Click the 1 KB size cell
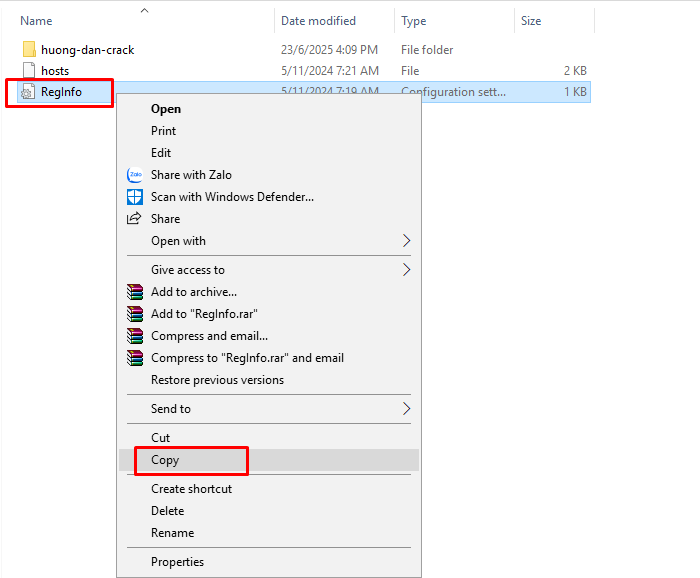This screenshot has height=578, width=700. click(x=575, y=91)
